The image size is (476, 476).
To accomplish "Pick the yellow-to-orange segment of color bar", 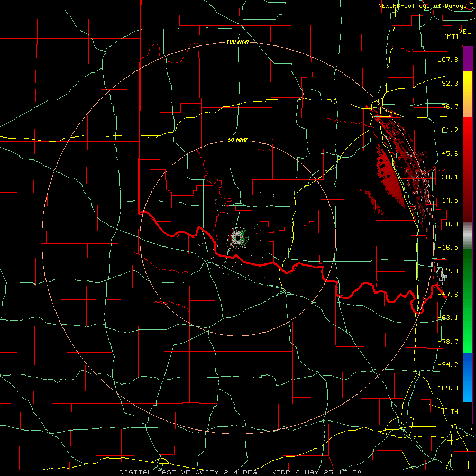I will pos(467,94).
